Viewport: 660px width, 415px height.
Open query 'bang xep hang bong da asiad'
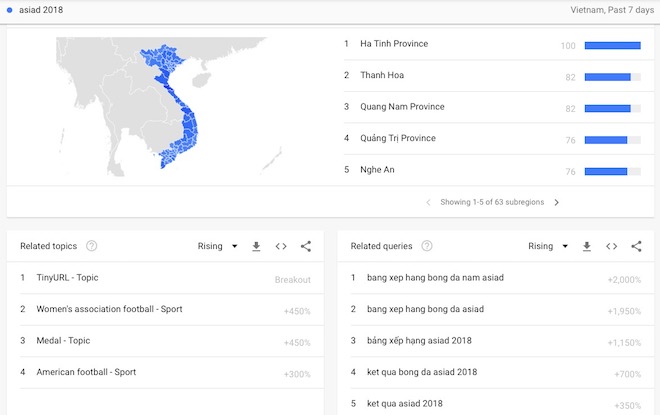425,309
